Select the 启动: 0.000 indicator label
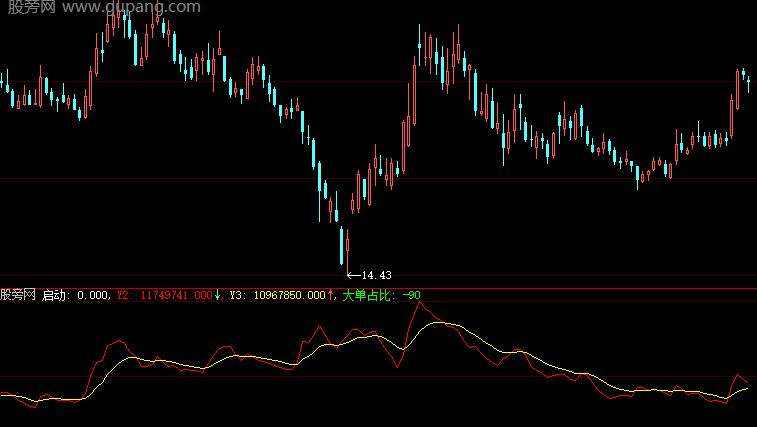The image size is (757, 427). 75,295
